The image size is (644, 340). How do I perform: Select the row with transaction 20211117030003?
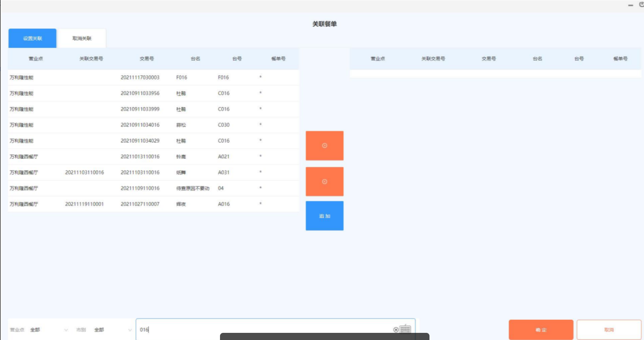coord(140,78)
